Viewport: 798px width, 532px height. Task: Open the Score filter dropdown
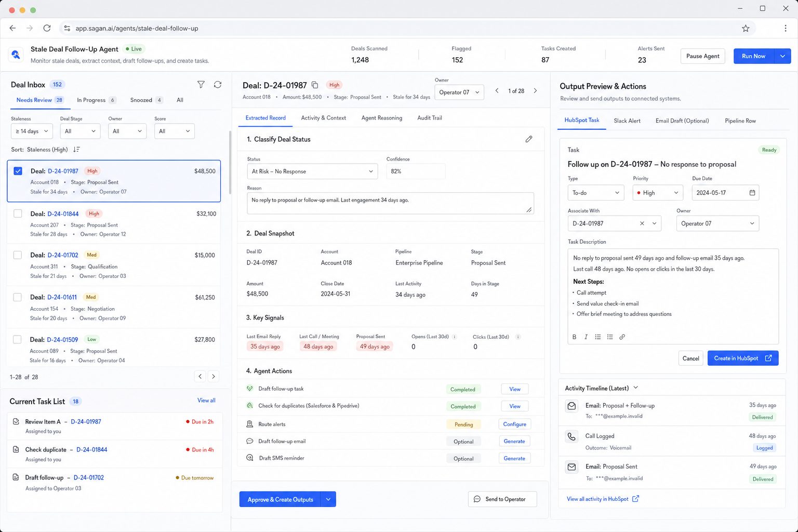point(174,131)
